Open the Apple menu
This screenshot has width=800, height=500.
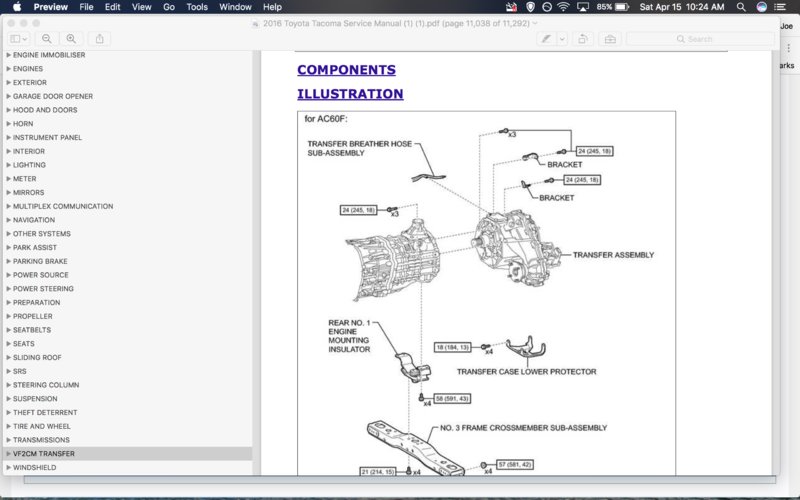[x=17, y=7]
